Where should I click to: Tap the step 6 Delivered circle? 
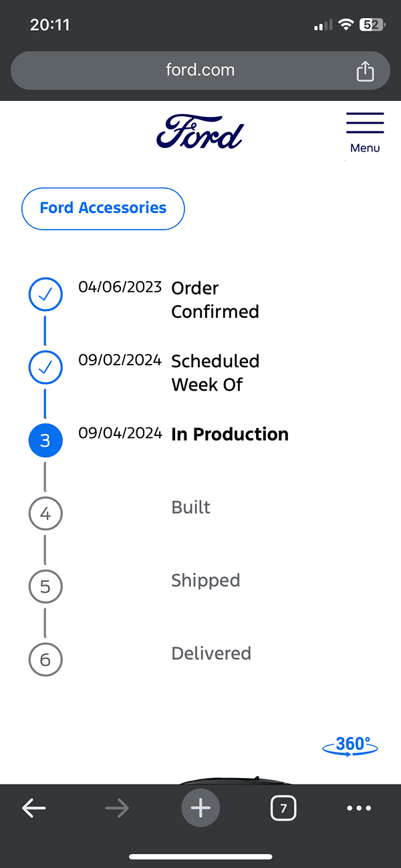click(x=45, y=660)
